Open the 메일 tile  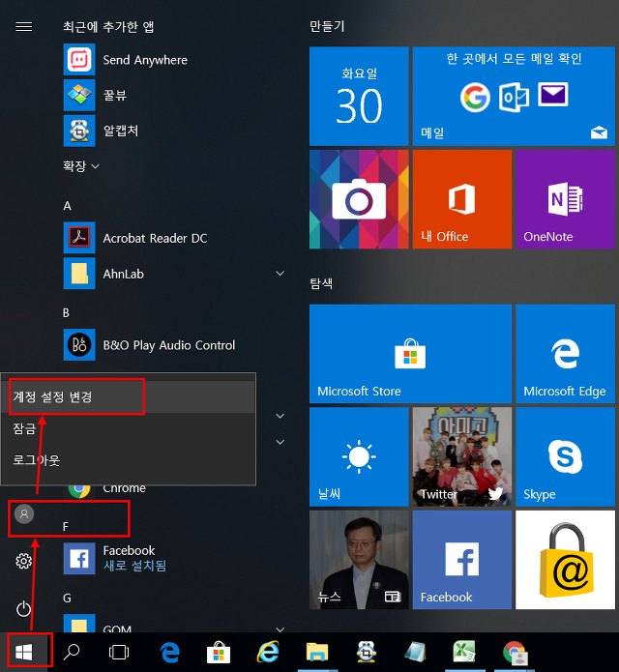pyautogui.click(x=514, y=96)
